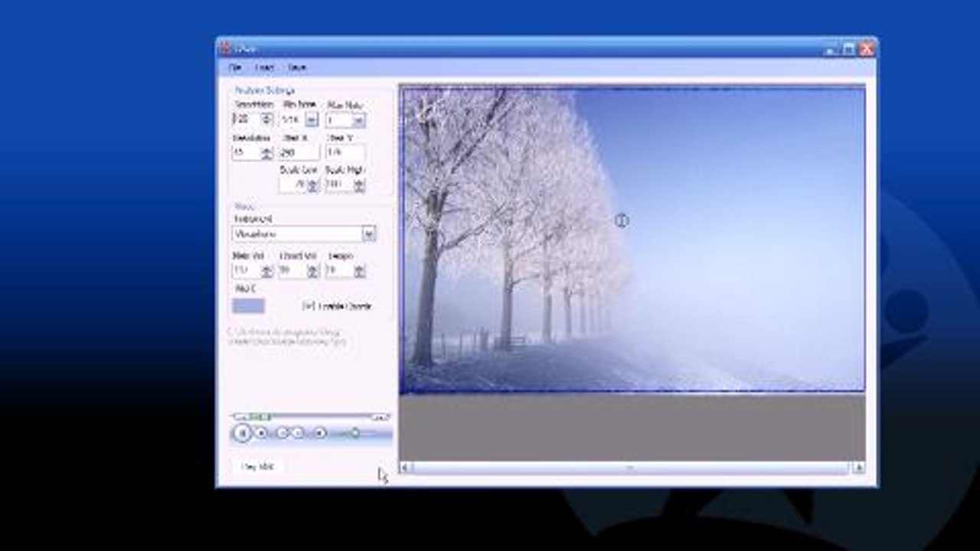This screenshot has height=551, width=980.
Task: Open the Mid C color swatch
Action: point(248,306)
